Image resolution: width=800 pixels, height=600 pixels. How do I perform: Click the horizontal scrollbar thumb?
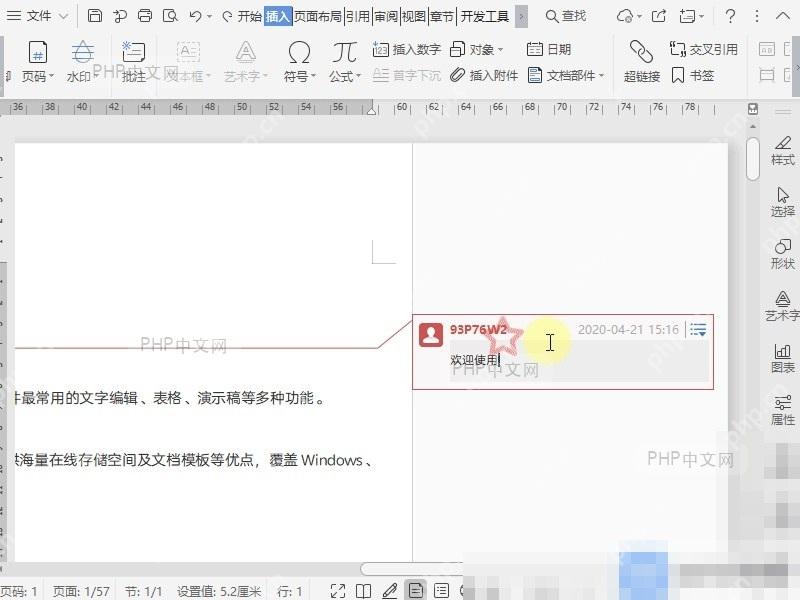click(411, 569)
